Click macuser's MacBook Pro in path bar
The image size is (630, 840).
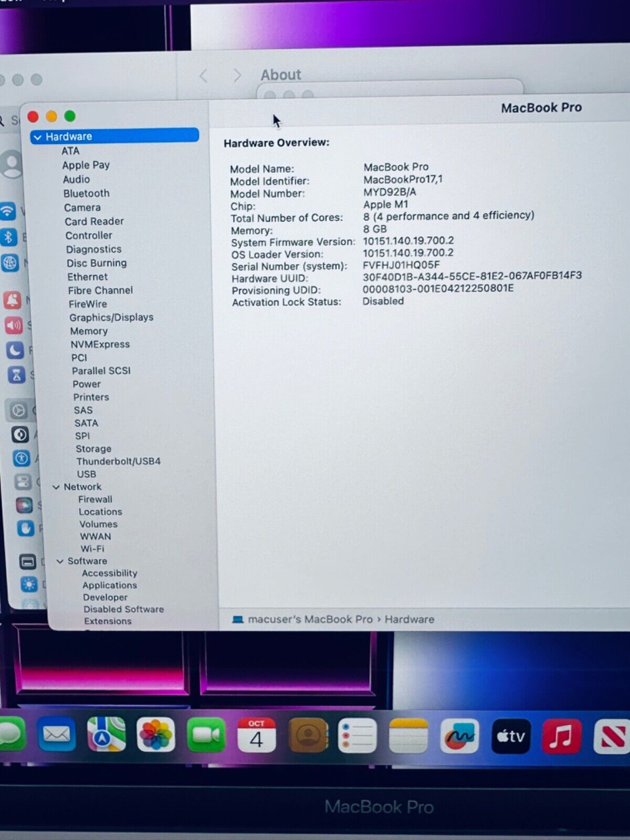coord(310,619)
